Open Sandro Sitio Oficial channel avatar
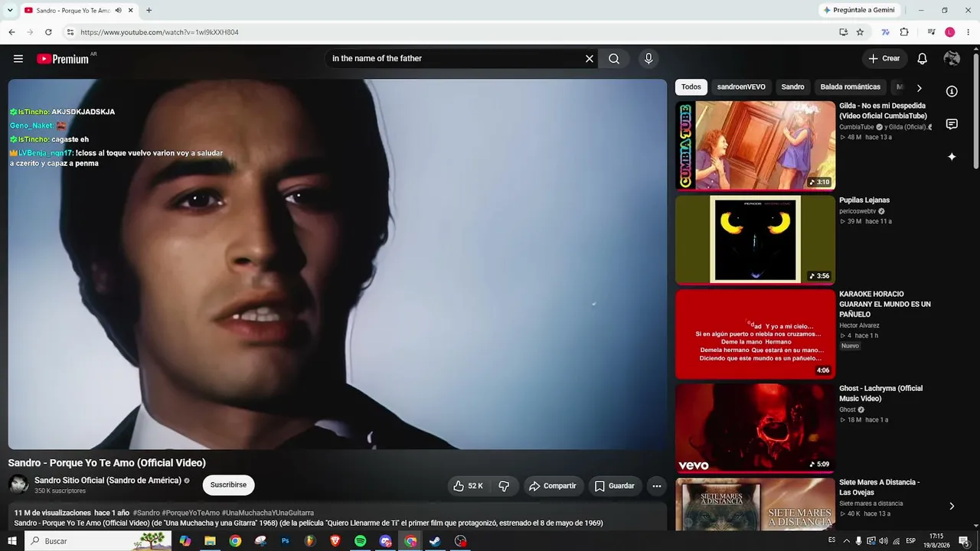The height and width of the screenshot is (551, 980). (18, 484)
